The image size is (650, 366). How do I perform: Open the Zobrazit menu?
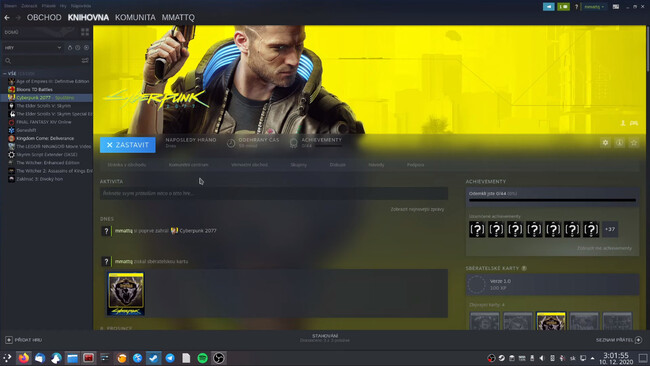[29, 6]
